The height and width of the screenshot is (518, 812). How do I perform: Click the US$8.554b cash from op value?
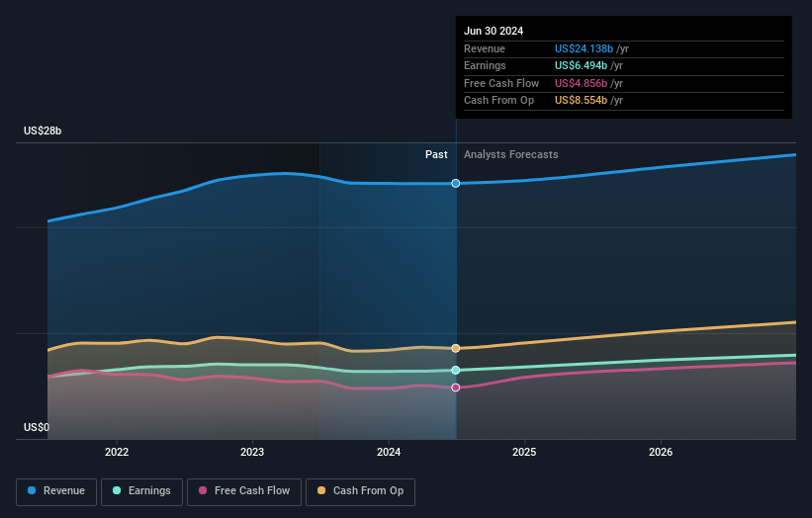point(581,101)
